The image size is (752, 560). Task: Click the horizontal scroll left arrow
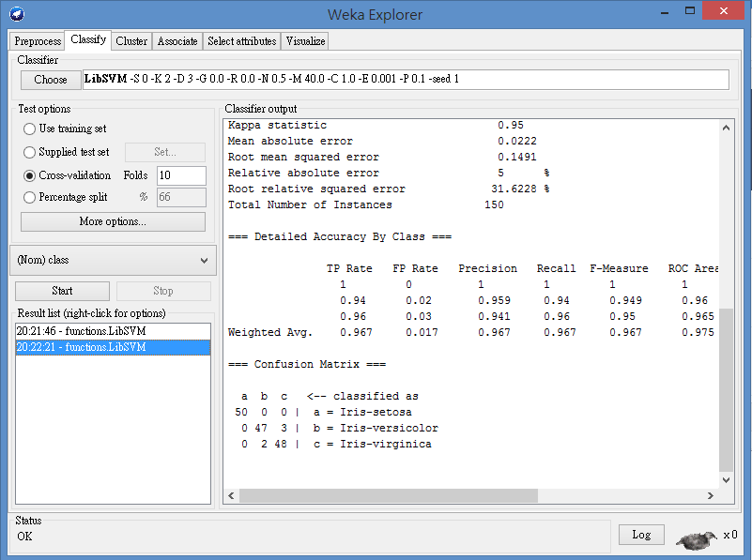(231, 496)
